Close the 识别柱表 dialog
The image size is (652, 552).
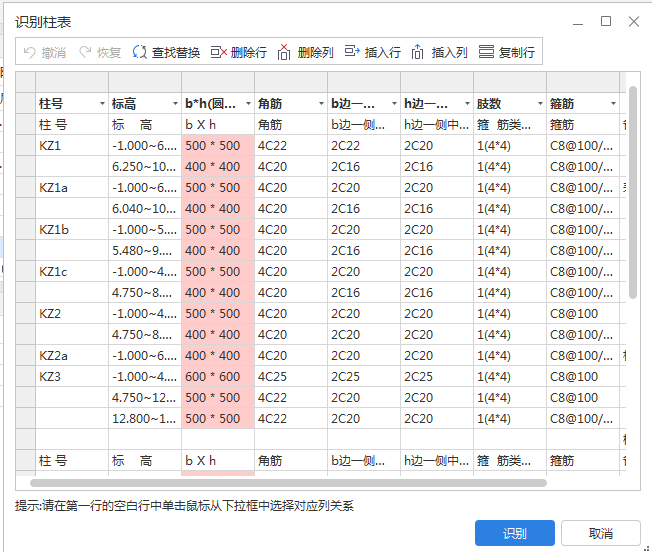click(634, 21)
